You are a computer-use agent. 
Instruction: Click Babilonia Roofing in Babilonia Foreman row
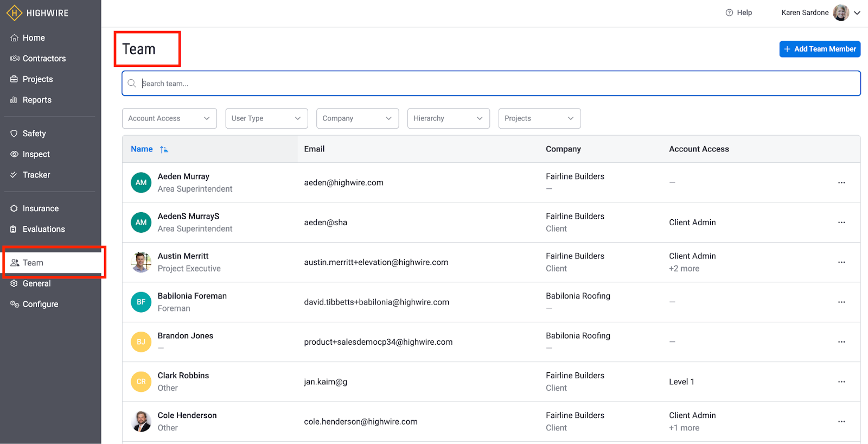tap(578, 296)
